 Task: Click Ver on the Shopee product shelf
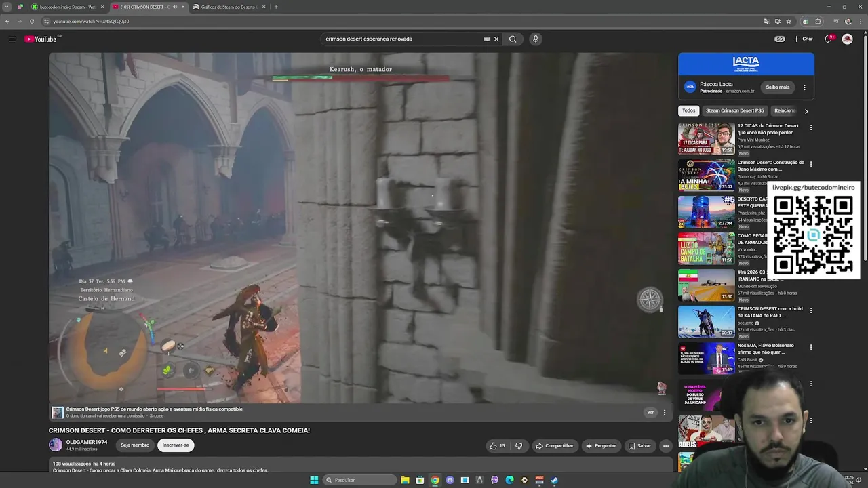pyautogui.click(x=650, y=412)
